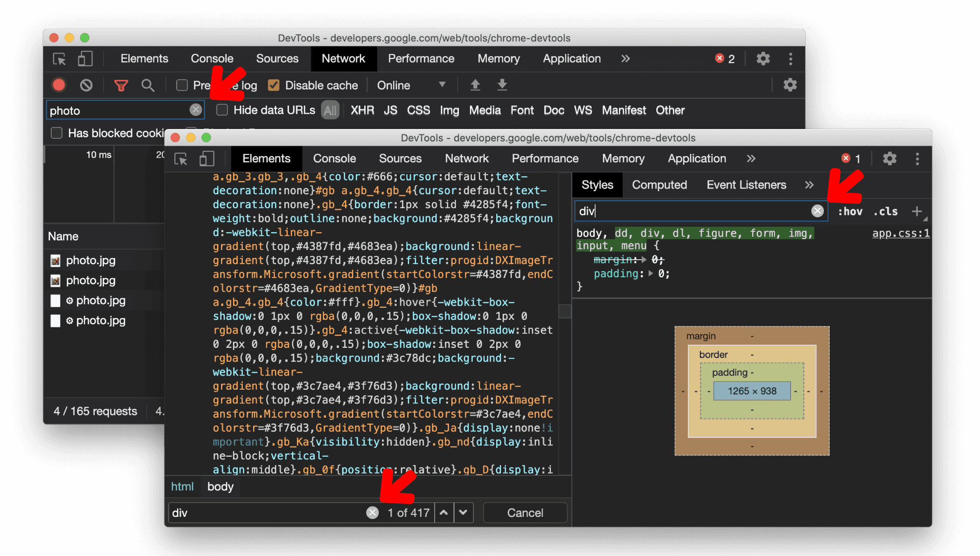This screenshot has height=556, width=980.
Task: Click the add new style rule plus icon
Action: click(919, 211)
